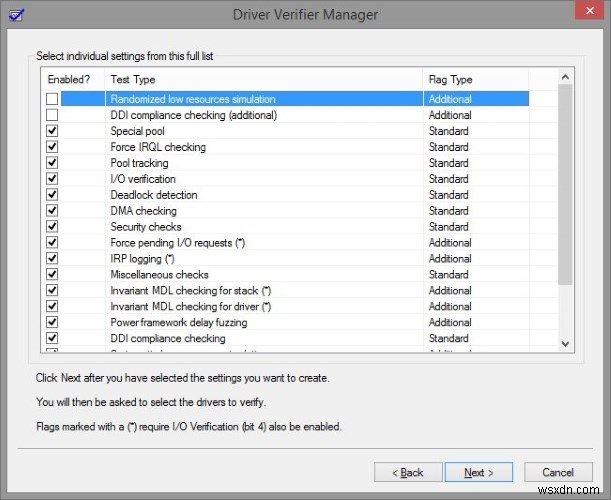
Task: Click the Driver Verifier app icon in title bar
Action: click(16, 16)
